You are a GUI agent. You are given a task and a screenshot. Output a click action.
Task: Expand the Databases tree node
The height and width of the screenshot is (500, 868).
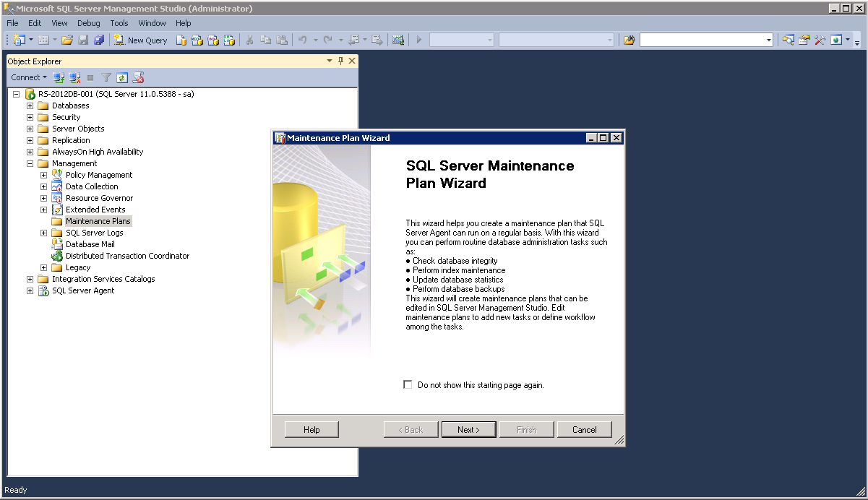click(x=30, y=105)
